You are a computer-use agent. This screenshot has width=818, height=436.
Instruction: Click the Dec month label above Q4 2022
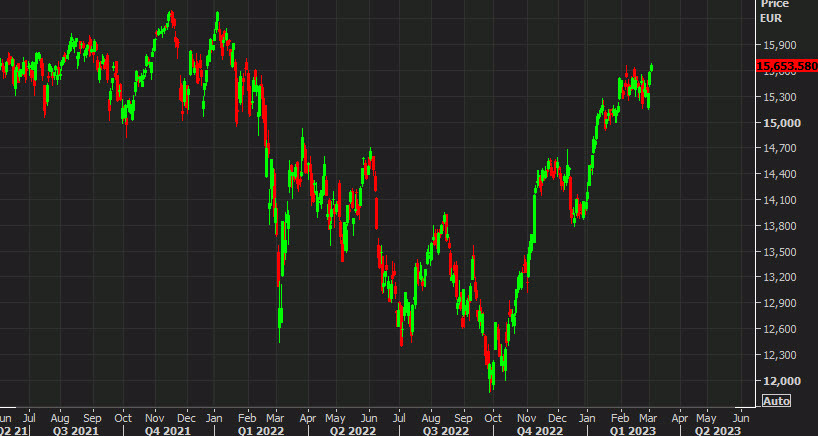point(557,418)
